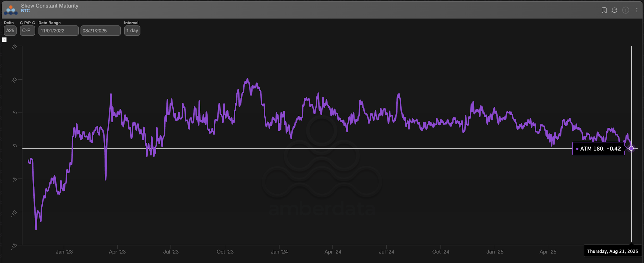Screen dimensions: 644x263
Task: Toggle the C-P/P-C mode selector
Action: [x=27, y=30]
